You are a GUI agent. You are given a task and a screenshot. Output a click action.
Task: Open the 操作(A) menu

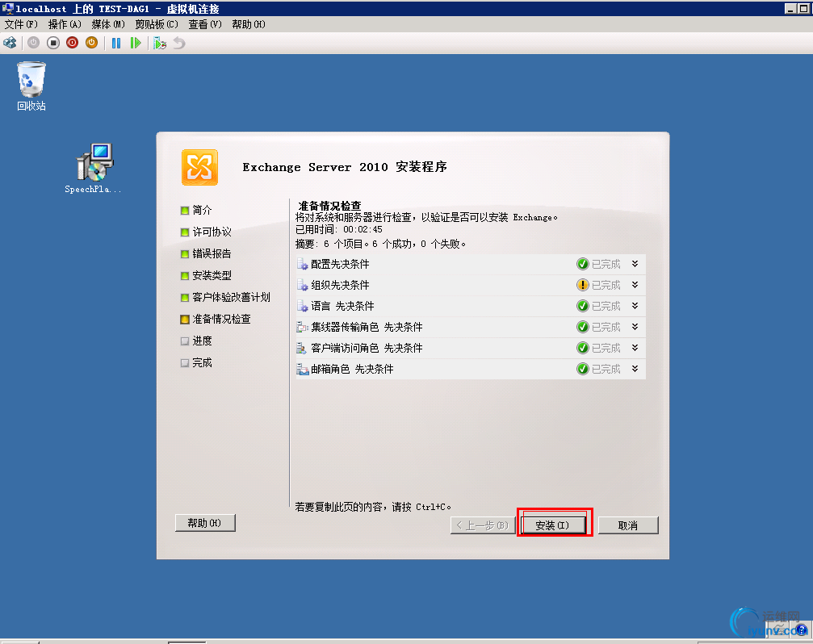(x=65, y=24)
